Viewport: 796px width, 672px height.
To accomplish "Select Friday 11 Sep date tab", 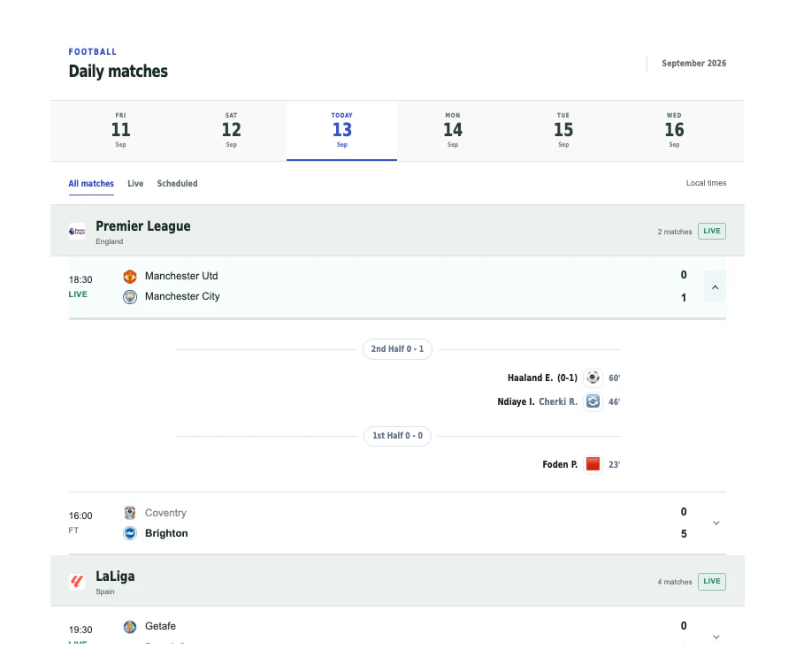I will coord(121,131).
